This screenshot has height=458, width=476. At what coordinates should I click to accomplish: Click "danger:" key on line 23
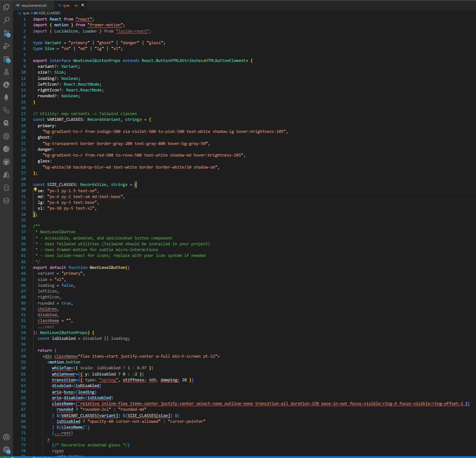click(x=46, y=149)
